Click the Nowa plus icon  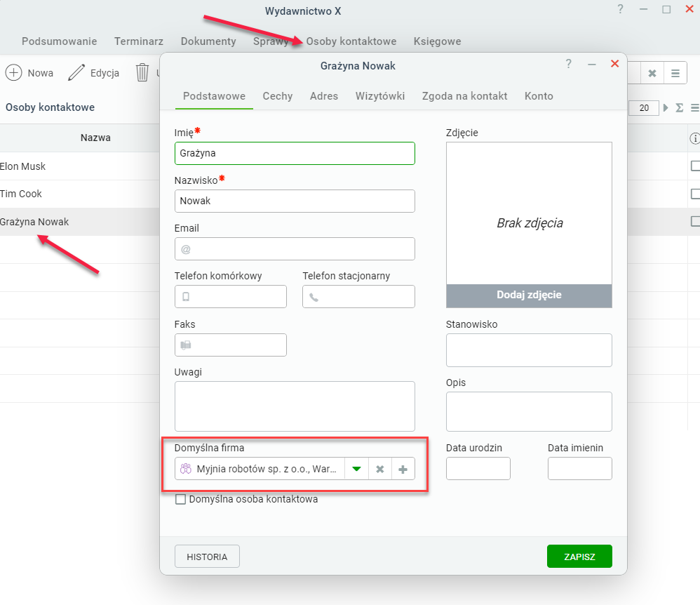13,72
